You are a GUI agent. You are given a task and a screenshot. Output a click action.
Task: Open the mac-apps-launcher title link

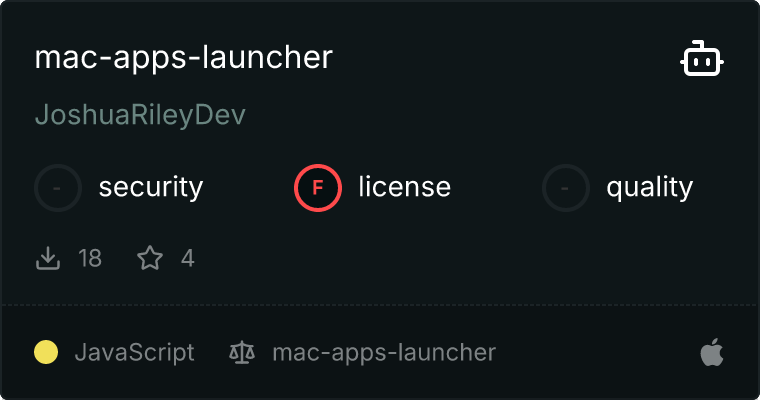(183, 57)
